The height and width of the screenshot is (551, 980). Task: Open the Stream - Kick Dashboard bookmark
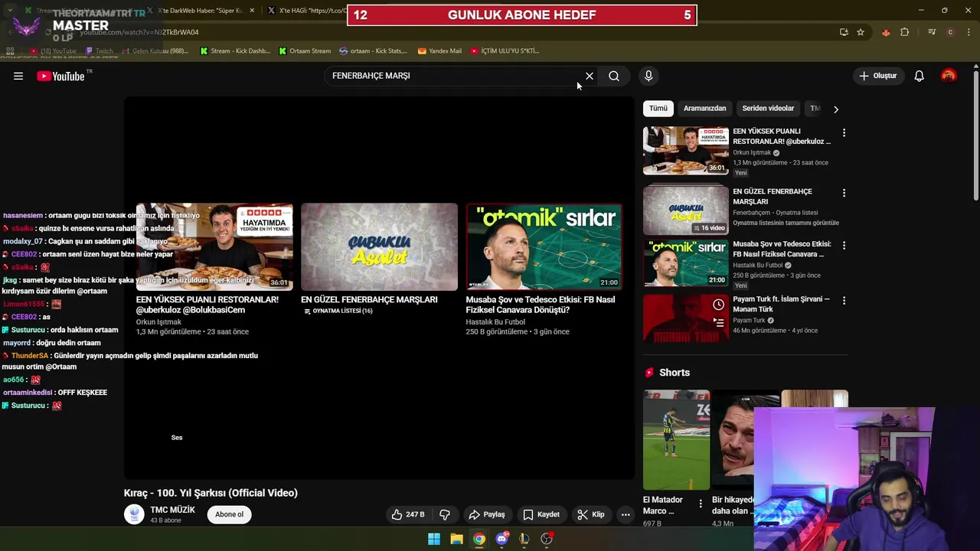coord(235,51)
